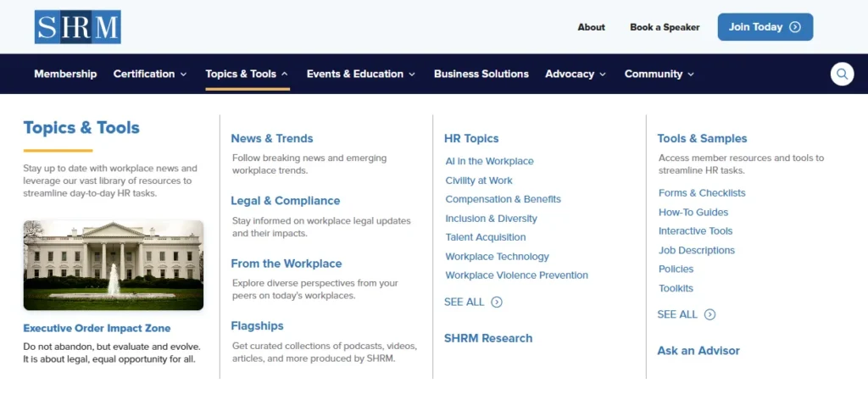This screenshot has height=394, width=868.
Task: Click arrow icon beside Tools & Samples SEE ALL
Action: (709, 314)
